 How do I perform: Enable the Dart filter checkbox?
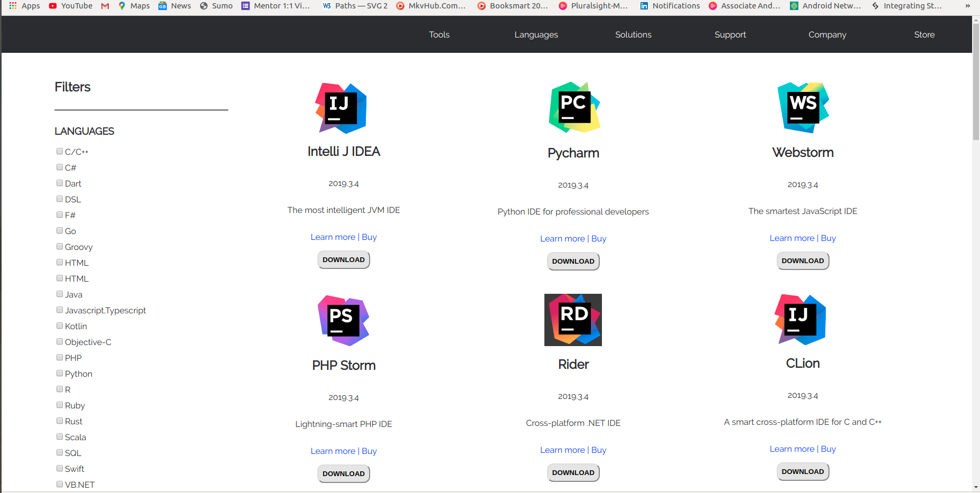60,183
